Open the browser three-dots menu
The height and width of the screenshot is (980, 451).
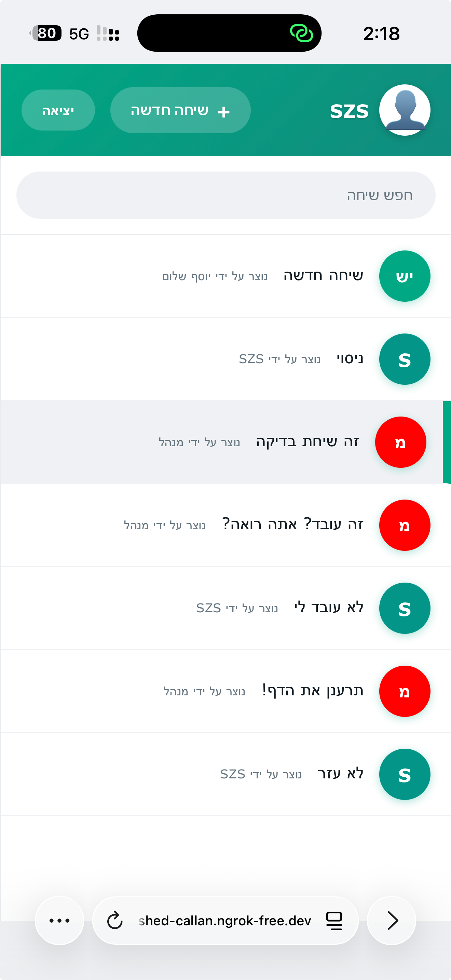(59, 921)
